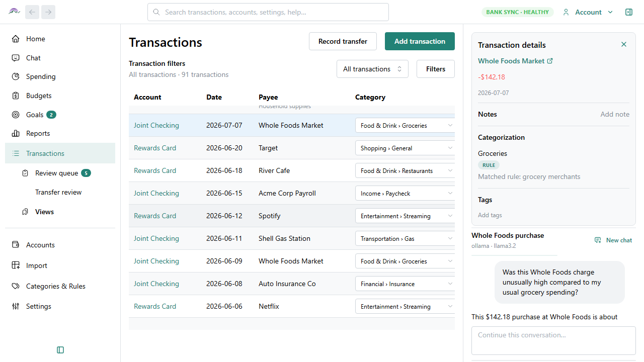644x362 pixels.
Task: Click the Account column header
Action: click(x=147, y=97)
